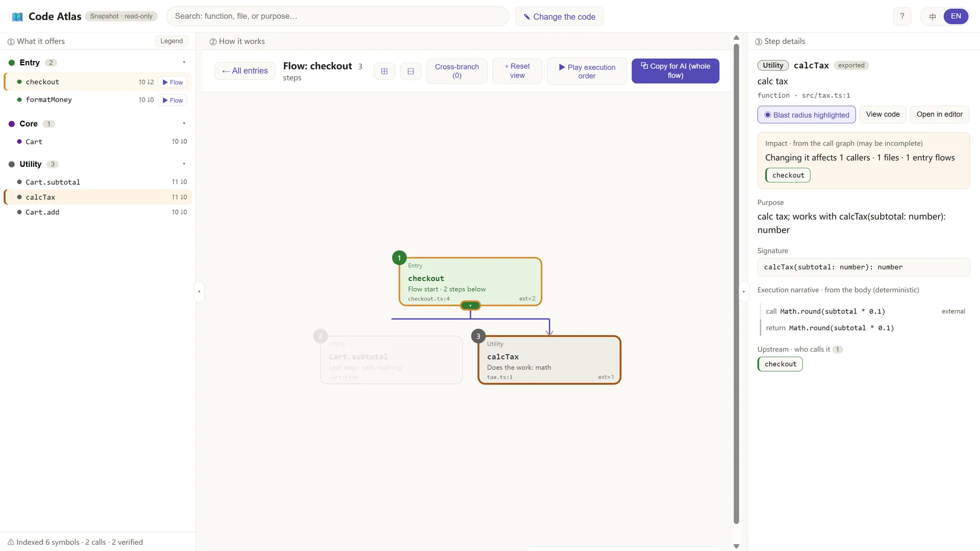
Task: Click Reset view
Action: (x=517, y=71)
